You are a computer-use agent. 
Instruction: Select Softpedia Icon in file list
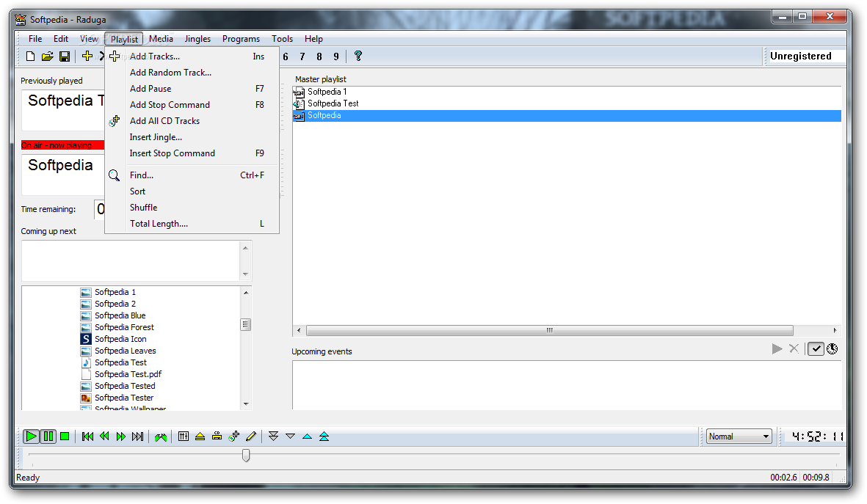tap(120, 339)
